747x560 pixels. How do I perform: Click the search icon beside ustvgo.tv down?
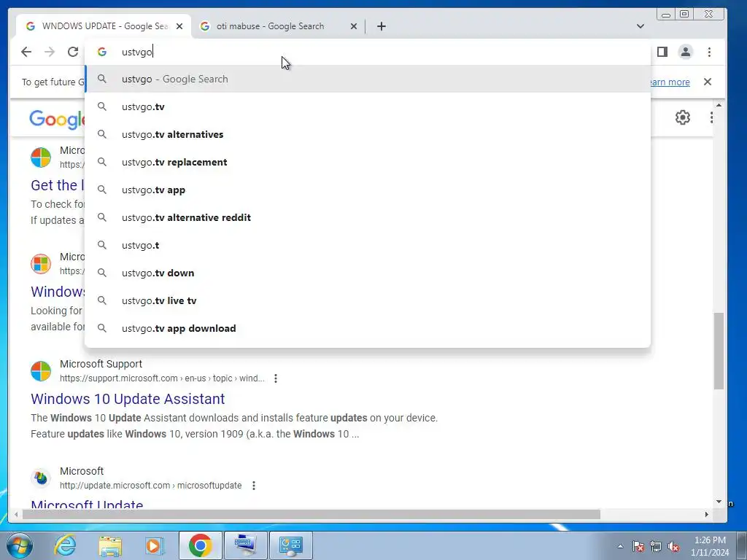coord(102,273)
